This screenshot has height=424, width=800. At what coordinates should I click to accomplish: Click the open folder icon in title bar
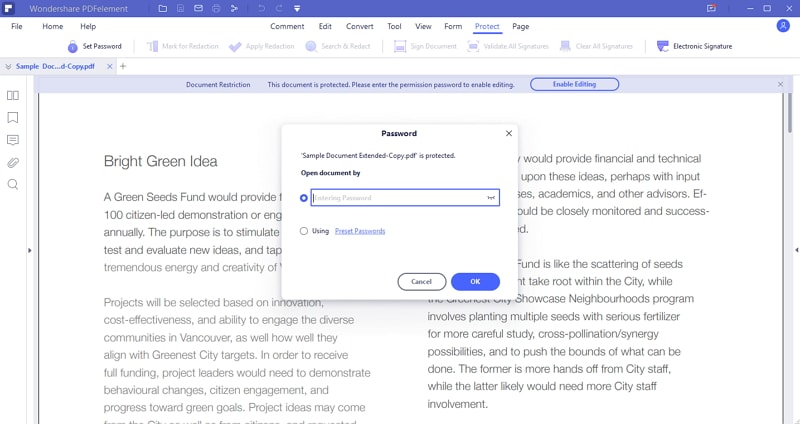coord(163,9)
